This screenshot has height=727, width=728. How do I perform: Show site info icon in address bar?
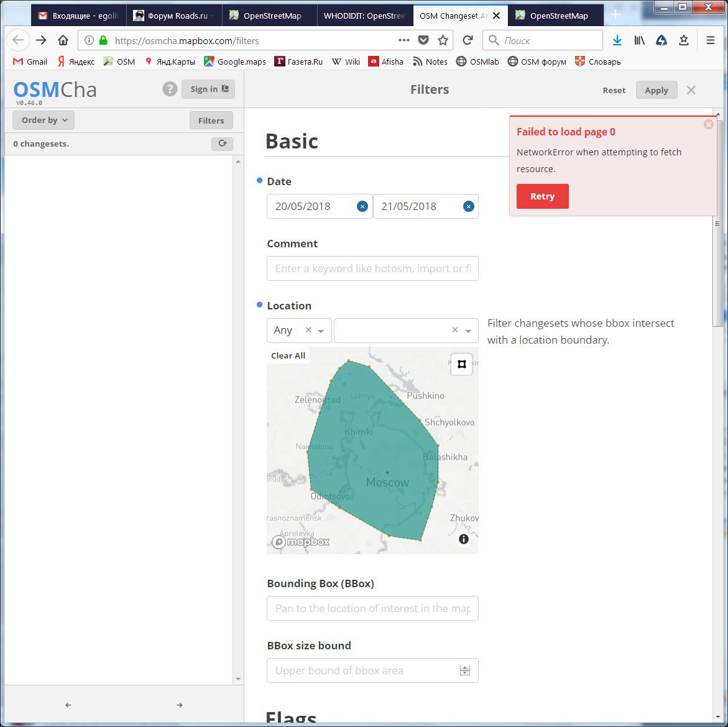point(89,40)
